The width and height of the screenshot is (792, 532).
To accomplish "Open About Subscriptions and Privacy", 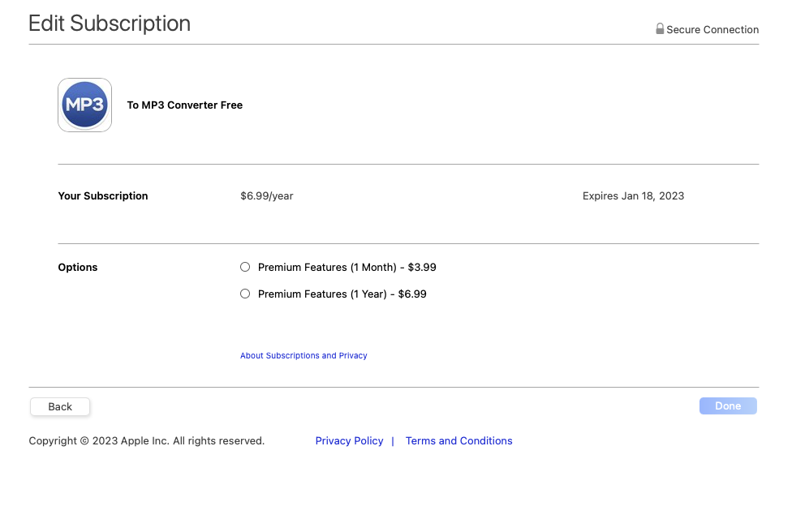I will 303,355.
